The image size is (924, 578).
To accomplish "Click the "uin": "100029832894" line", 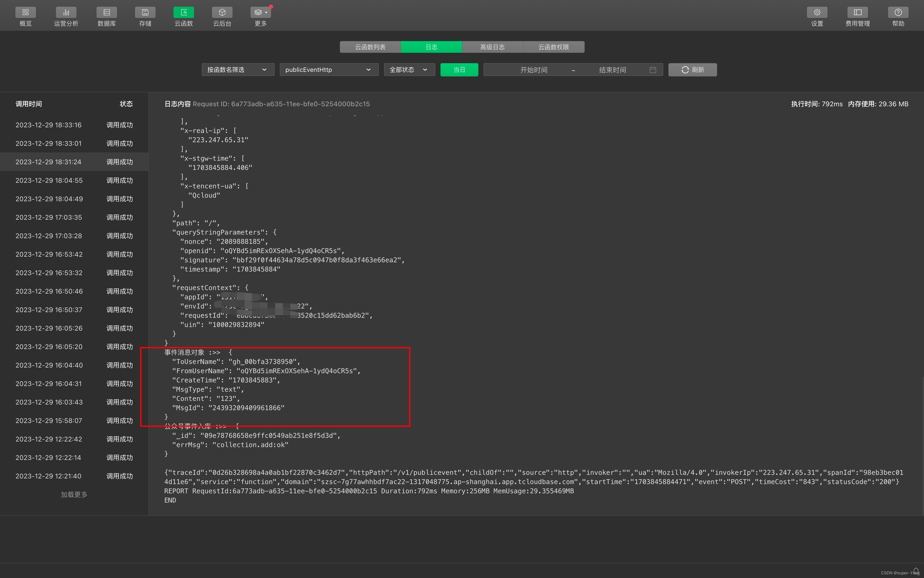I will 222,325.
